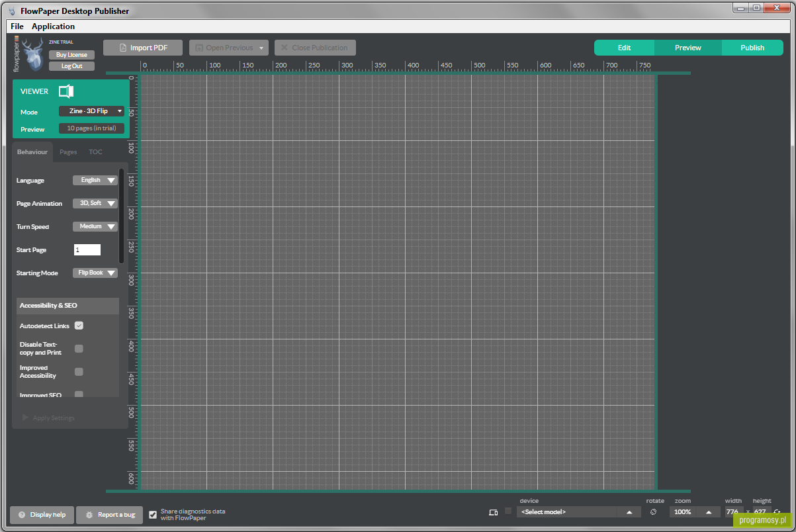Click the Log Out button
796x532 pixels.
71,66
